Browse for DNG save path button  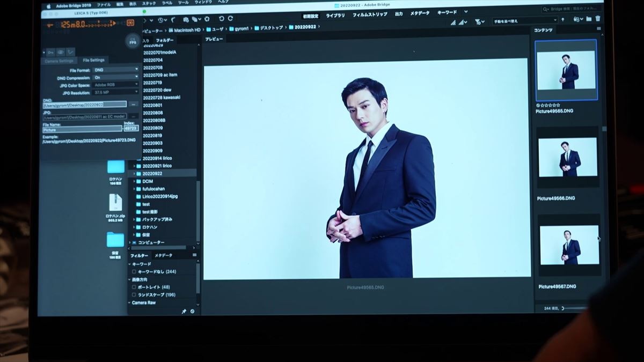(133, 105)
